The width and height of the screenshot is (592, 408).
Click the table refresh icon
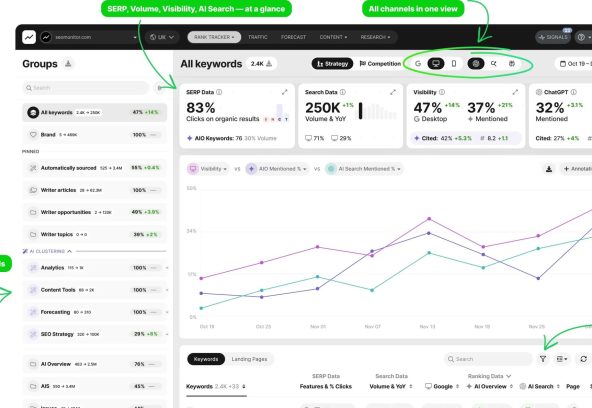coord(583,359)
